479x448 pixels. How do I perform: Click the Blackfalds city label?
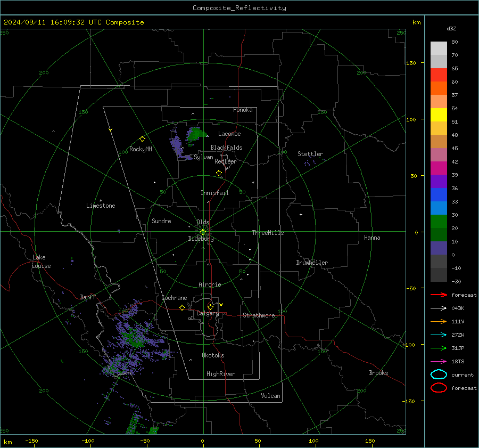226,148
